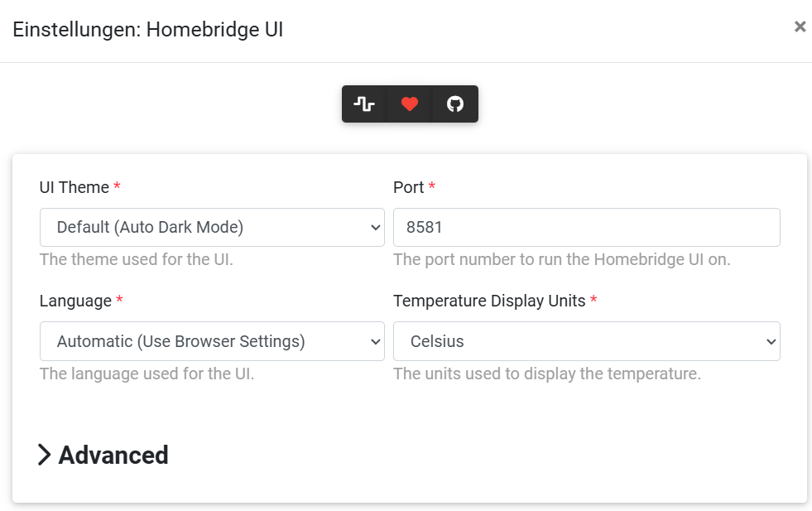
Task: Click the red heart donate icon
Action: [410, 104]
